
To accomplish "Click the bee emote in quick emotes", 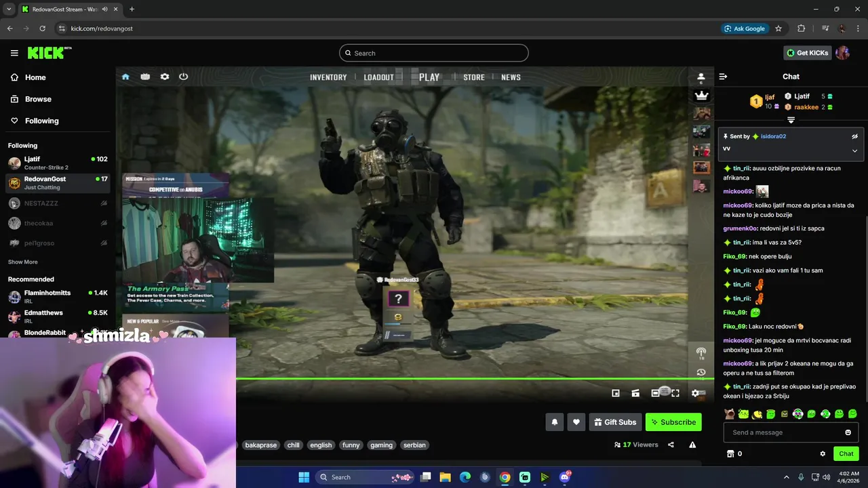I will coord(757,413).
